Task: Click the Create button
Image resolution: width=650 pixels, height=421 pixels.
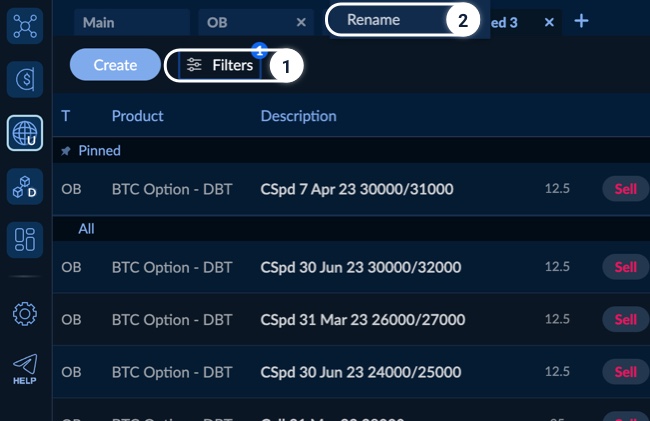Action: point(115,65)
